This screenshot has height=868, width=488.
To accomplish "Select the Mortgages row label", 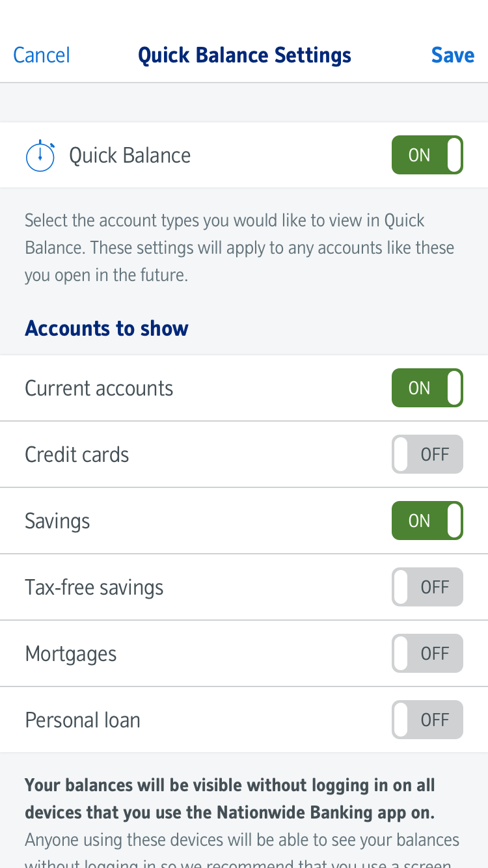I will (x=70, y=654).
